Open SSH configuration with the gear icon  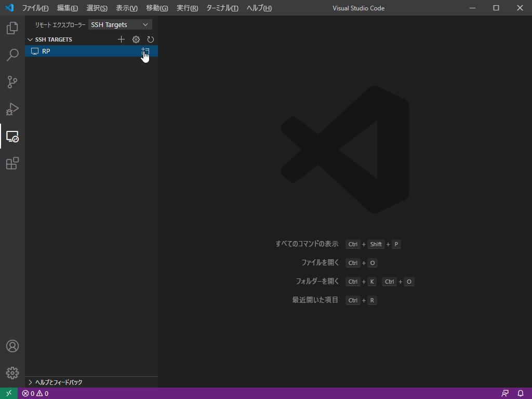[x=136, y=39]
